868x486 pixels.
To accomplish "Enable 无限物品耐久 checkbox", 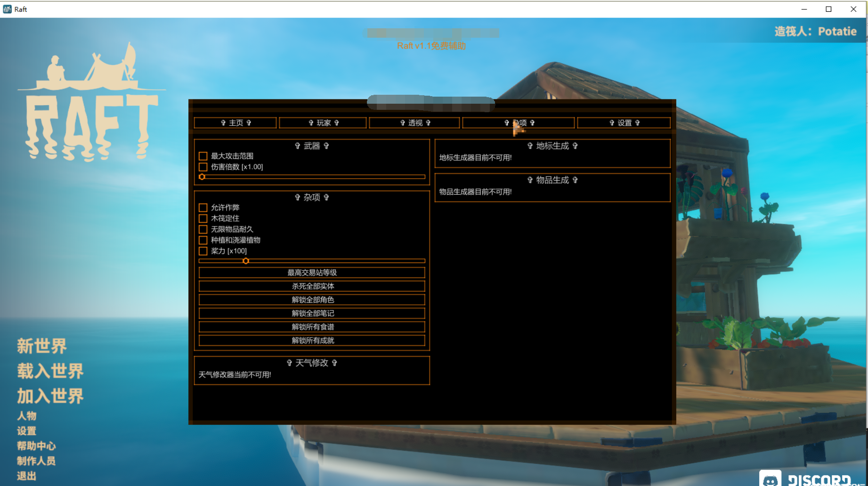I will [203, 229].
